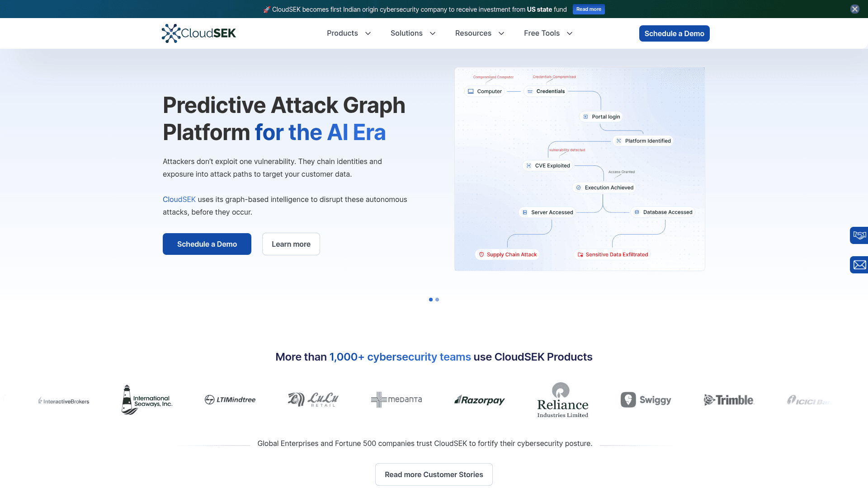
Task: Click the Supply Chain Attack node
Action: pos(507,255)
